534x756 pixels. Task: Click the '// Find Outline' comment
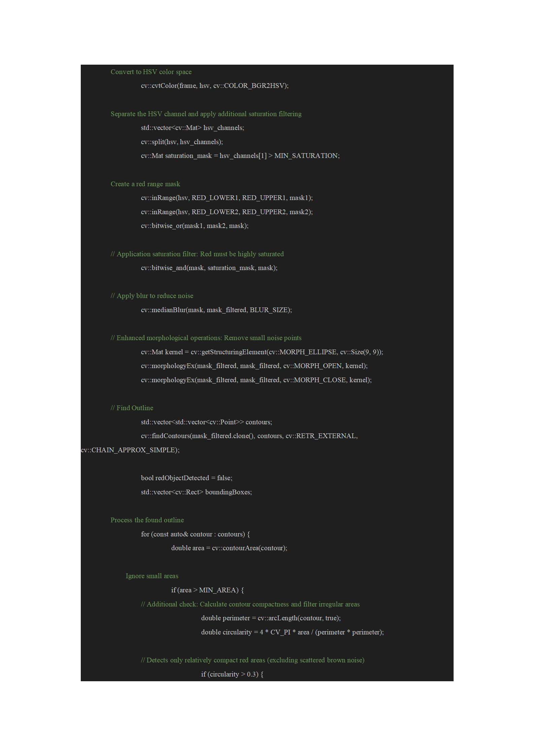(132, 408)
